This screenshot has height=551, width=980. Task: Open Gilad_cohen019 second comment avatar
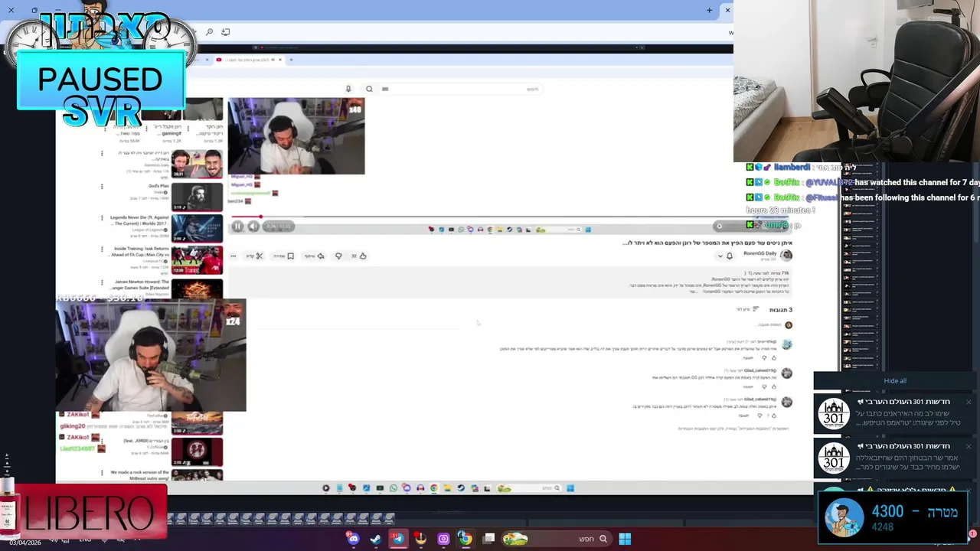click(786, 373)
